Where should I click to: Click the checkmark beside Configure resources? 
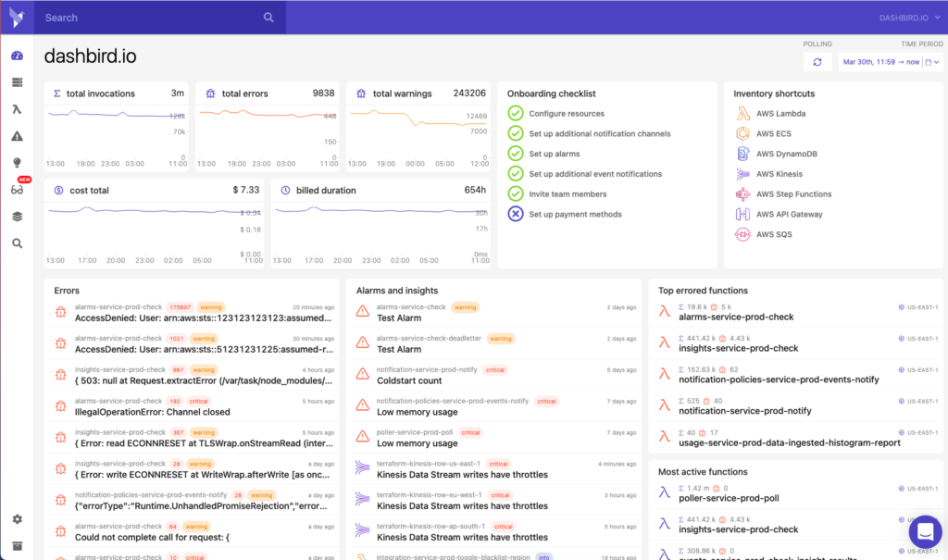tap(514, 114)
